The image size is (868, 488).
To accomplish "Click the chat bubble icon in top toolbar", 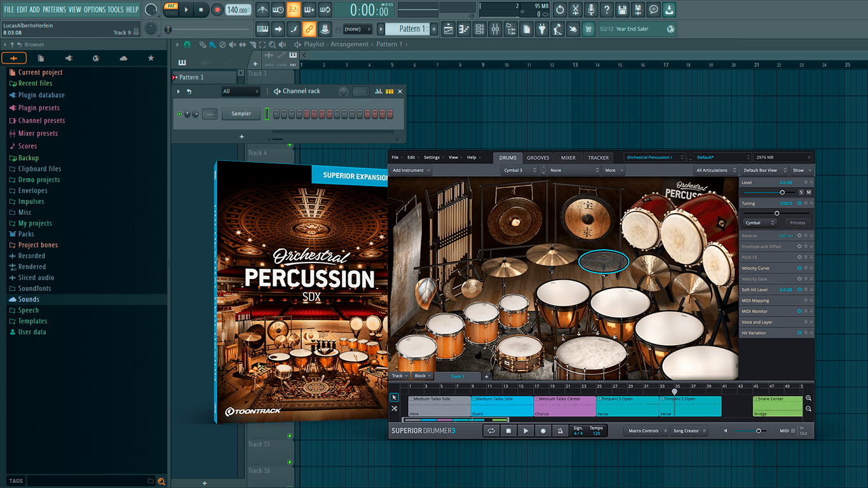I will click(653, 10).
